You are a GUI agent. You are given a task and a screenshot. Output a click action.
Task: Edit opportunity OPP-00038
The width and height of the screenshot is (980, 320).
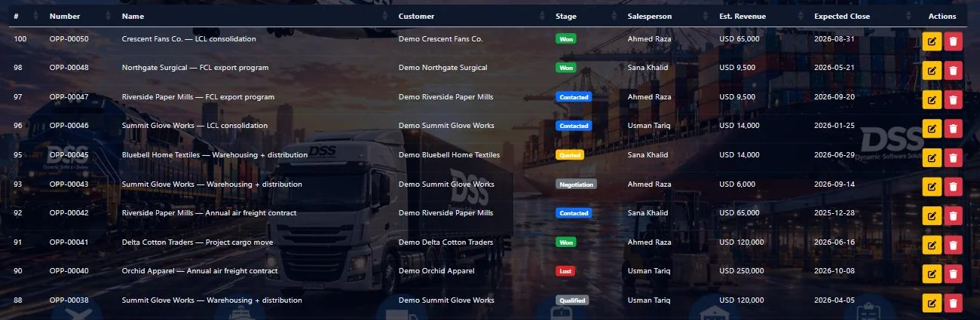click(932, 303)
